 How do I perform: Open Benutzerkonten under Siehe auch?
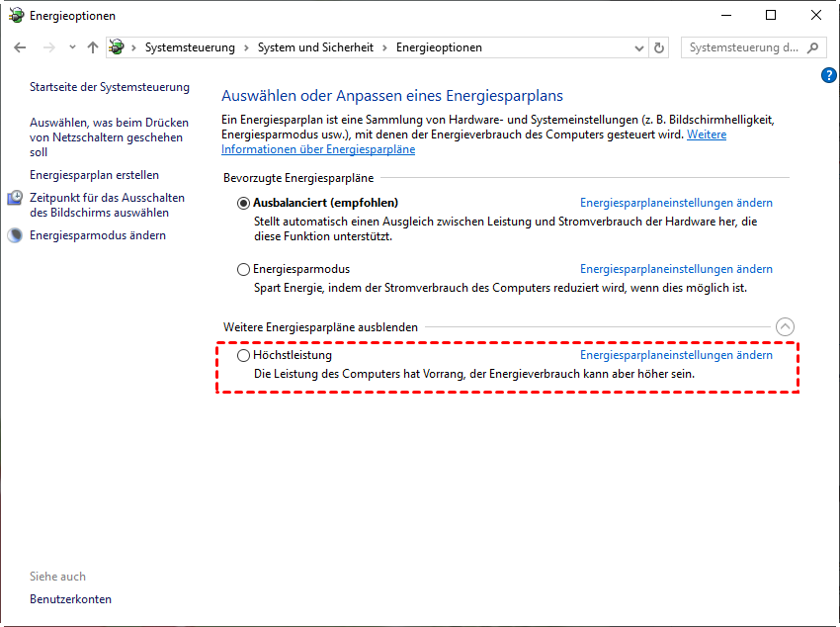(71, 599)
